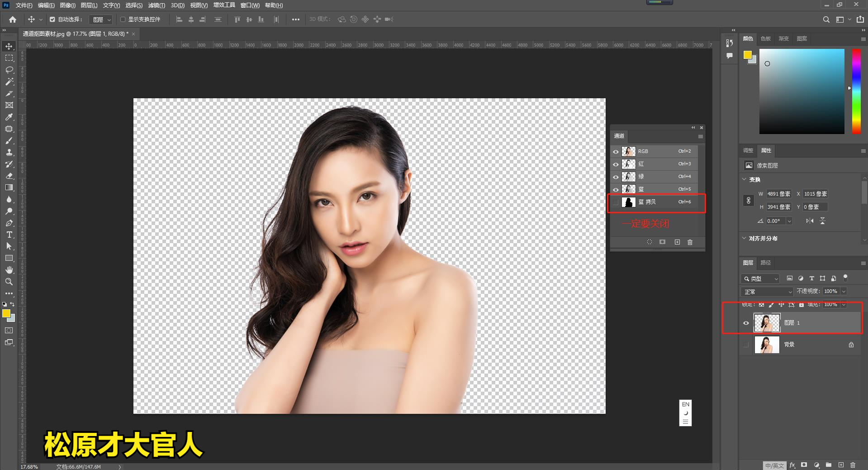The image size is (868, 470).
Task: Collapse the 变换 section
Action: pos(744,179)
